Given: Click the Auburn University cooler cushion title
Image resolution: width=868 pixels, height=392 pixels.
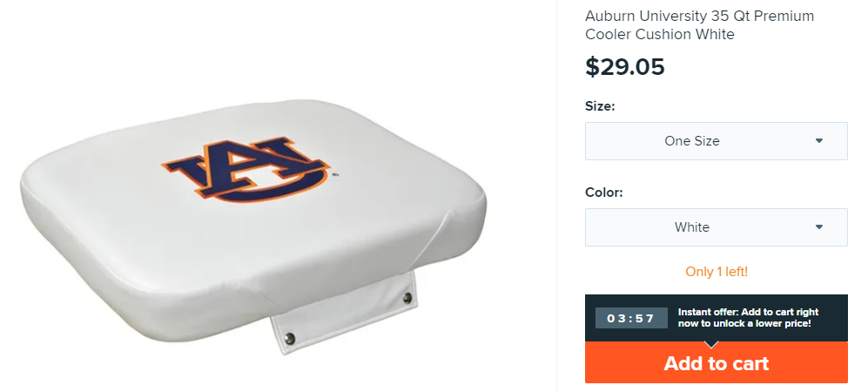Looking at the screenshot, I should click(700, 25).
